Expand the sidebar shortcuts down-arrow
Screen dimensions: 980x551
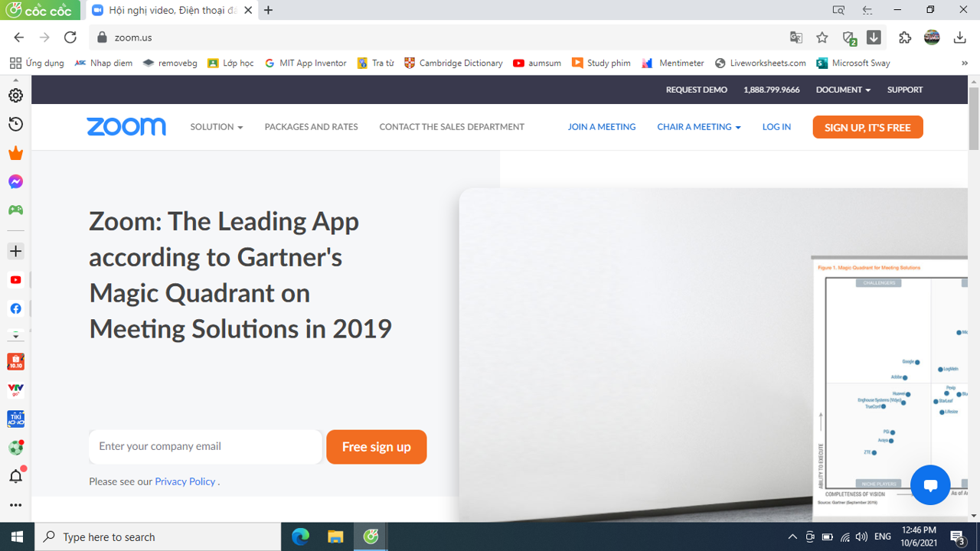[x=15, y=335]
